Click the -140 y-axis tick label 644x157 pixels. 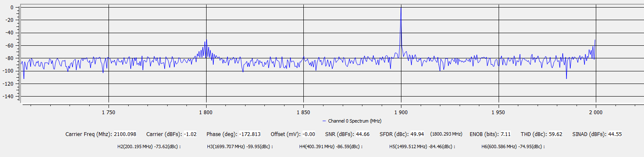(8, 97)
